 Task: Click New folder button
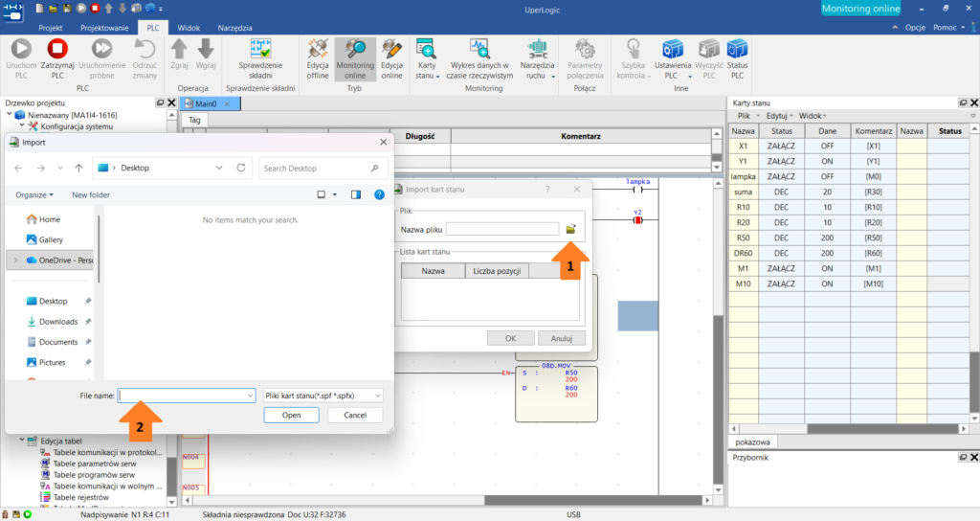pos(91,195)
